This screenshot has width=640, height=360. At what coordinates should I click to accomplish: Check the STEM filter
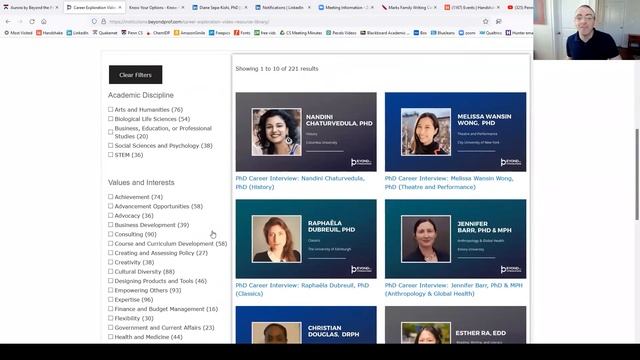tap(110, 155)
